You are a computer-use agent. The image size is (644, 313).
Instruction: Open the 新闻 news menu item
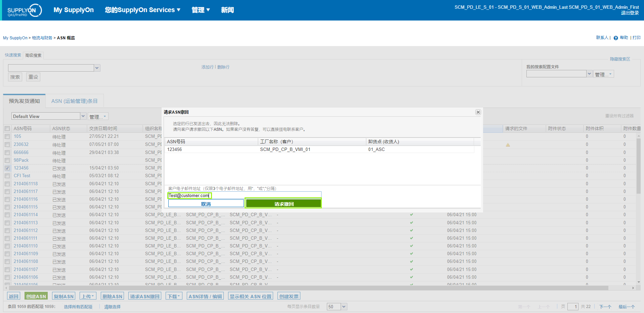click(227, 10)
